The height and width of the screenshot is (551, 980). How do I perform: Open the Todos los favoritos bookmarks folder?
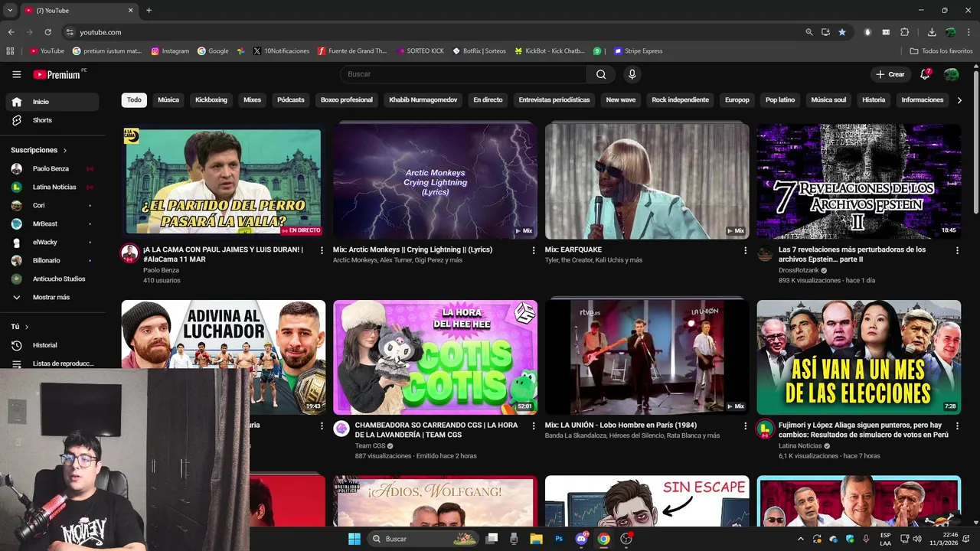tap(941, 51)
